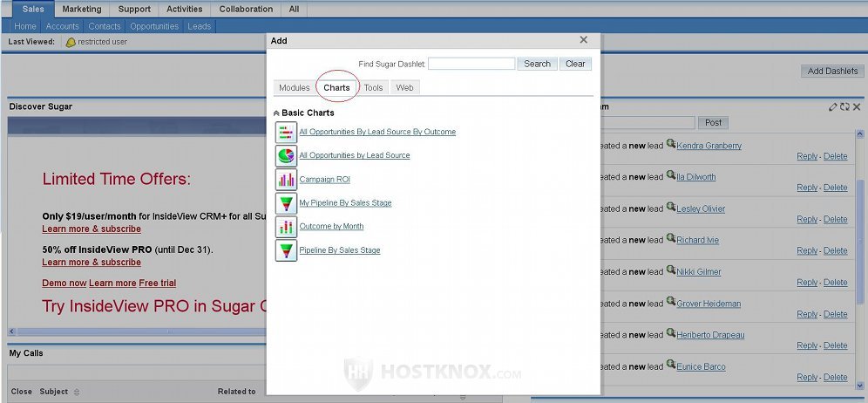Open the Support top tab
The width and height of the screenshot is (868, 403).
point(134,9)
